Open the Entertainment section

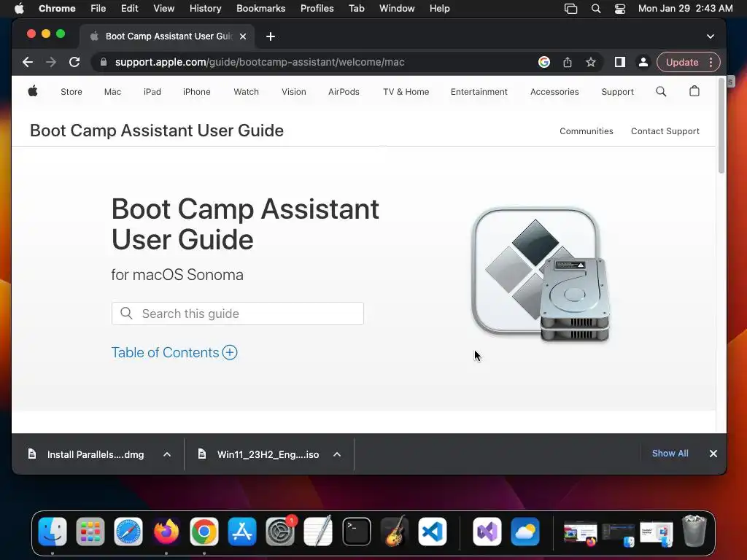(x=479, y=91)
